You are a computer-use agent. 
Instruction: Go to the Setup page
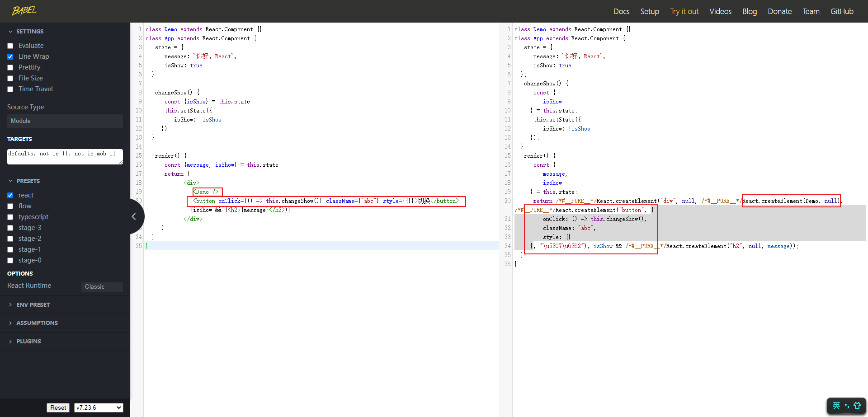coord(650,11)
